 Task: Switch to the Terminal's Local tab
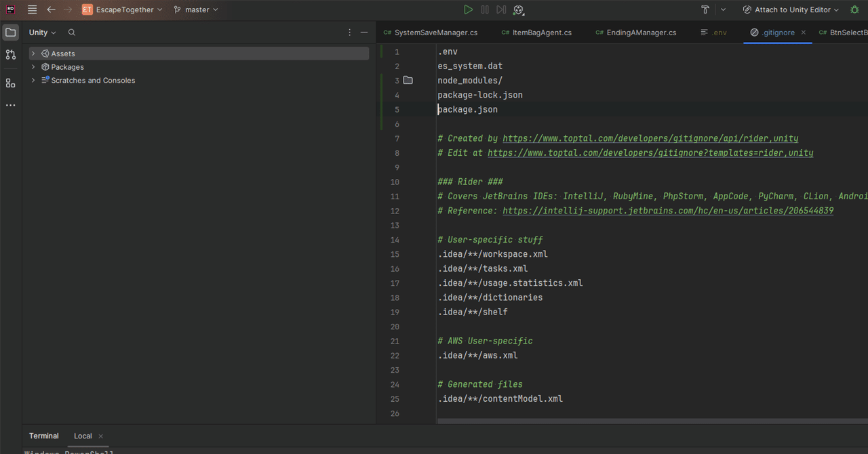click(82, 436)
